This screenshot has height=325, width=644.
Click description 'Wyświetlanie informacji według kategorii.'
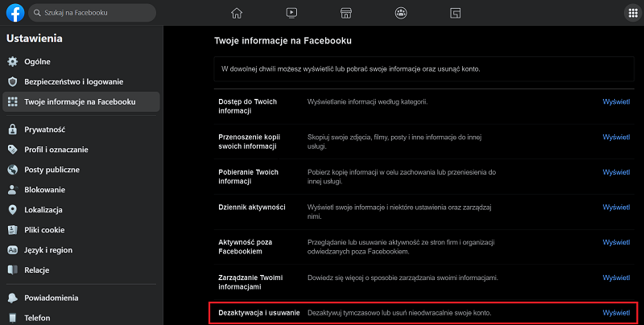[x=368, y=102]
